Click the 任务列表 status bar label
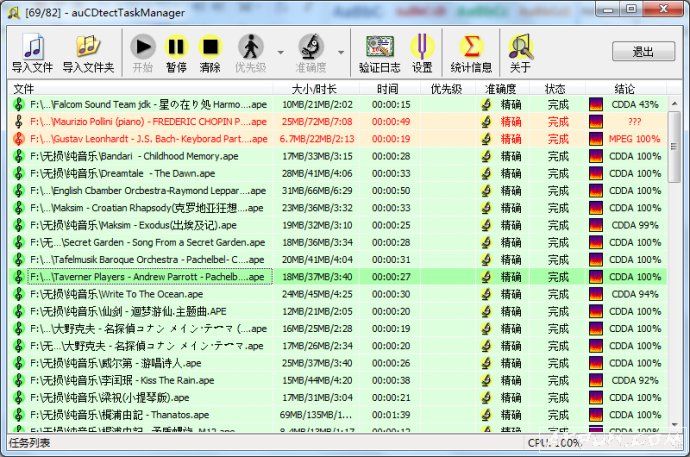Screen dimensions: 690x457 click(x=29, y=443)
